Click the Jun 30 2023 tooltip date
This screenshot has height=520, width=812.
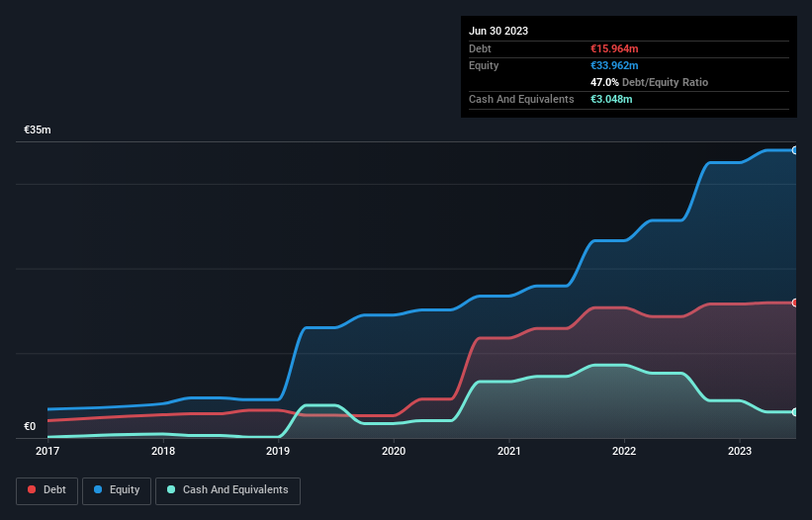coord(498,31)
